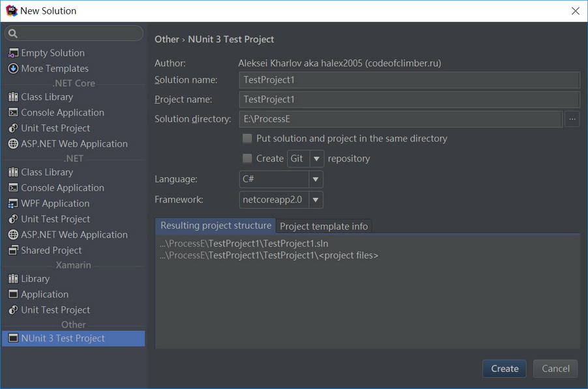
Task: Pick the Shared Project template icon
Action: (x=13, y=250)
